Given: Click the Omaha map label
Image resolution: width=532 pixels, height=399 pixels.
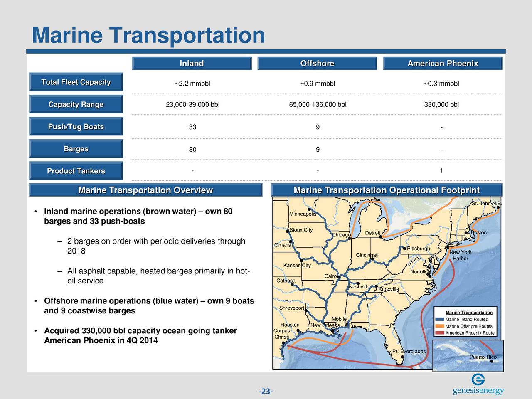Looking at the screenshot, I should click(283, 245).
